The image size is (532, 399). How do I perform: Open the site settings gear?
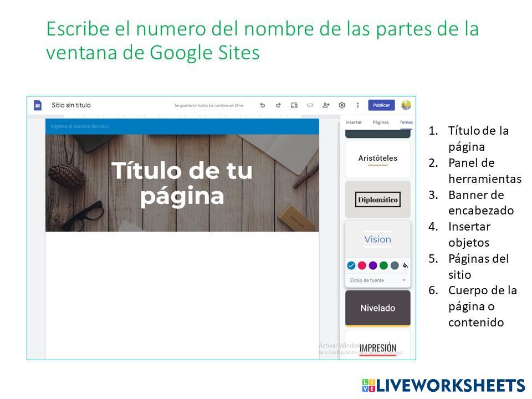tap(342, 105)
